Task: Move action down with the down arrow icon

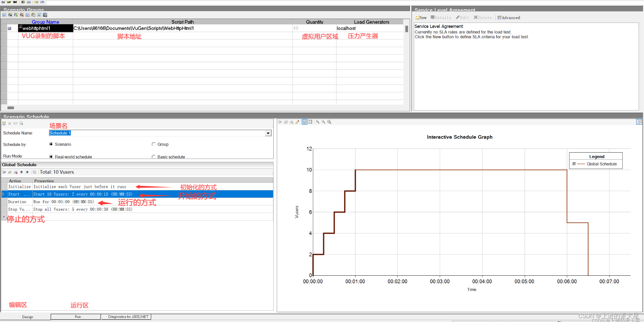Action: 27,172
